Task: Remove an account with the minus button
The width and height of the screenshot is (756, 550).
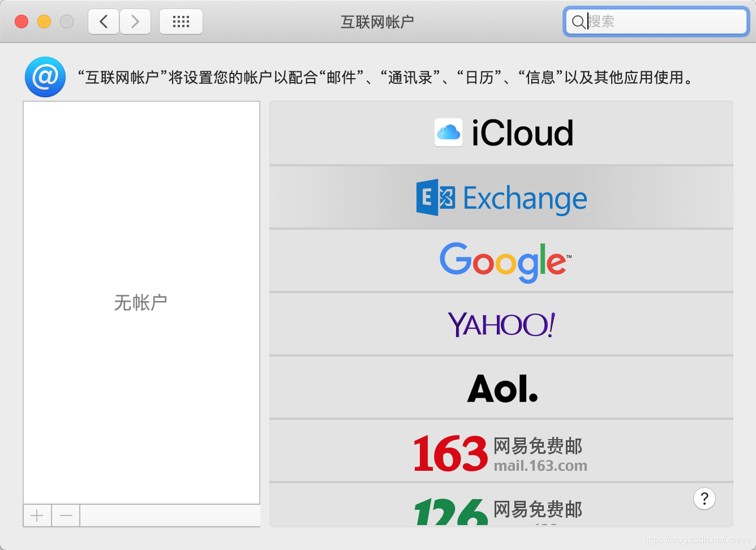Action: [x=66, y=515]
